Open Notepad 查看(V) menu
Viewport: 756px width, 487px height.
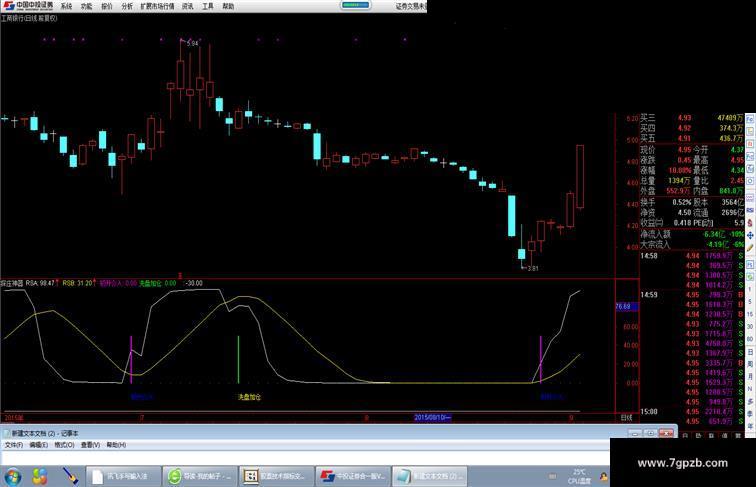(90, 445)
